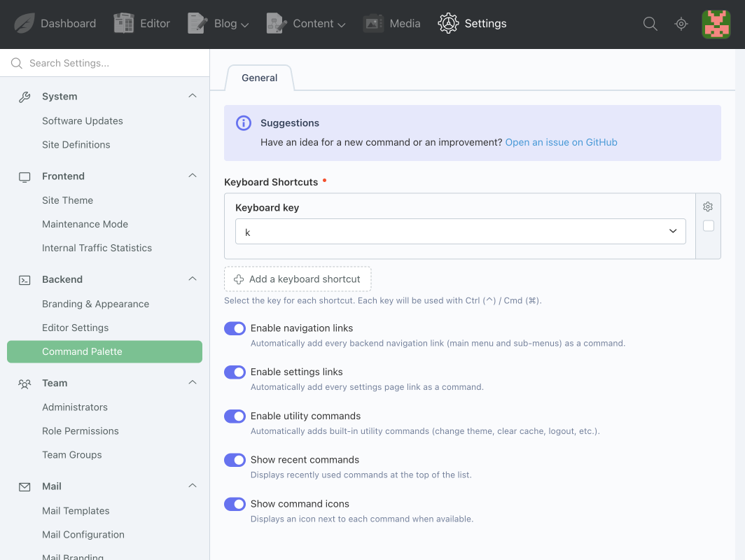Collapse the Frontend section chevron

193,176
